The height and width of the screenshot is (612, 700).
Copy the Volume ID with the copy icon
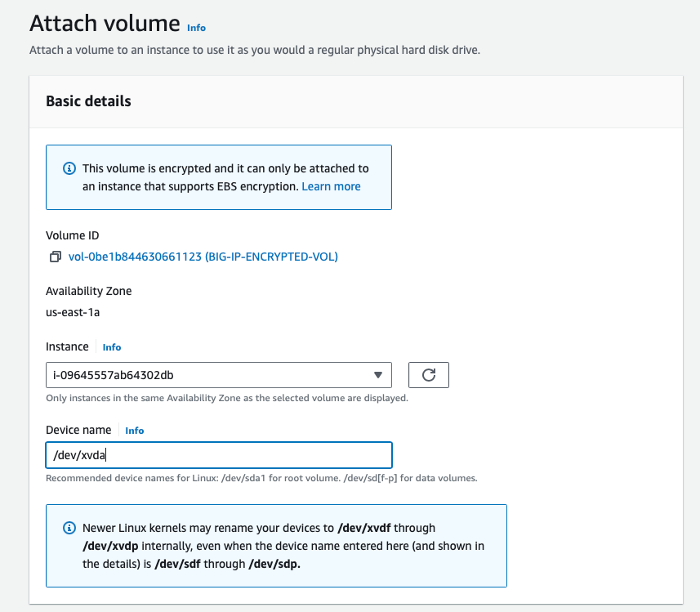point(55,257)
